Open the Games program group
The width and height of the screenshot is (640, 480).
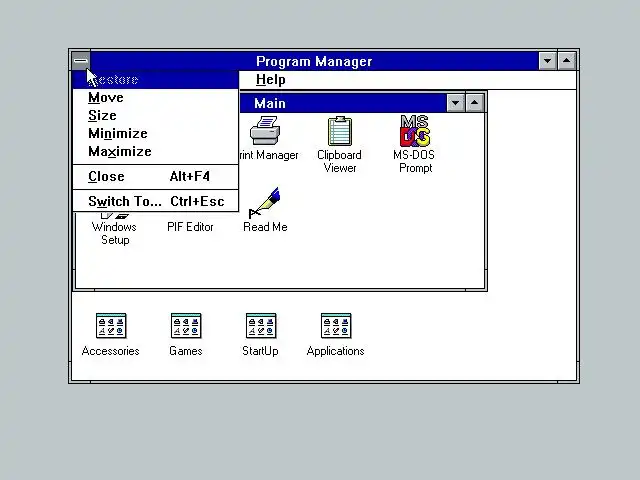(186, 326)
